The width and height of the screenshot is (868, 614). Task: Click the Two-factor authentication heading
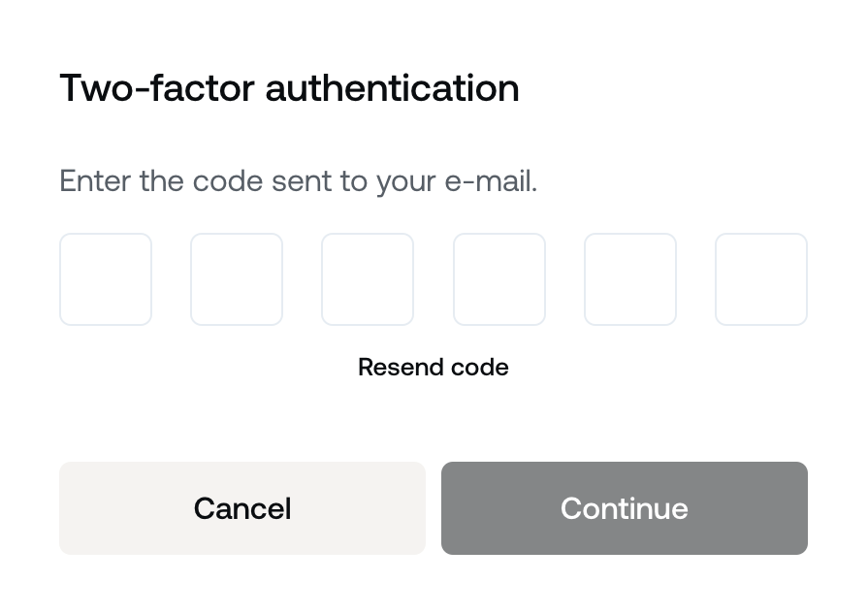[x=289, y=88]
